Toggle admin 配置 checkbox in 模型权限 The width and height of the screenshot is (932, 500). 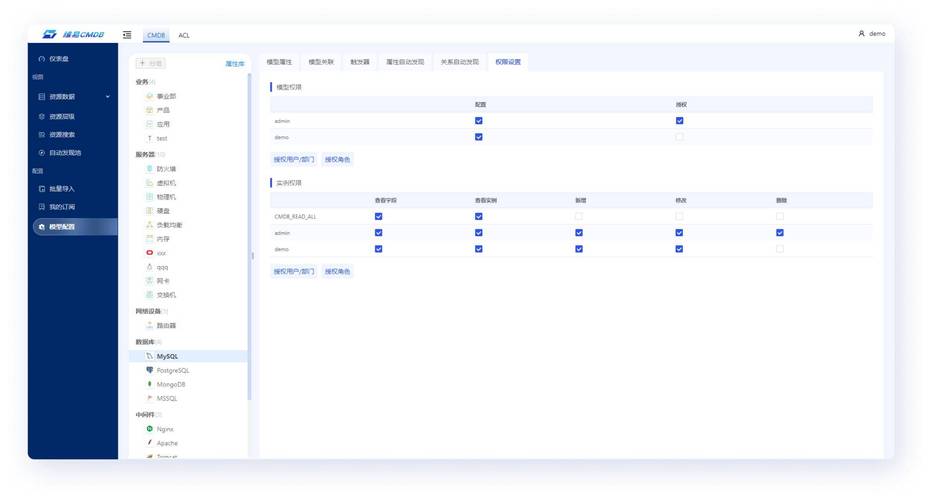pos(478,121)
